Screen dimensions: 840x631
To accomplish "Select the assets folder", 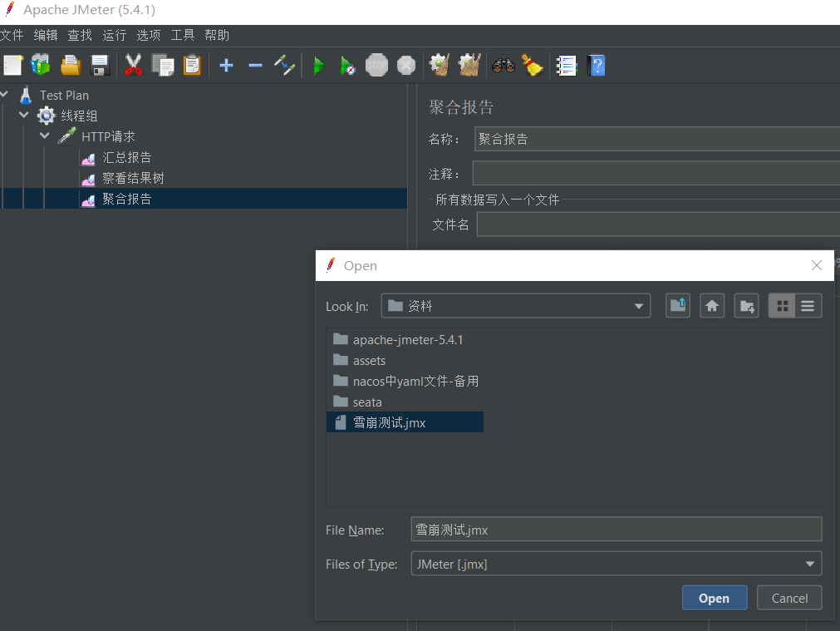I will [x=369, y=361].
